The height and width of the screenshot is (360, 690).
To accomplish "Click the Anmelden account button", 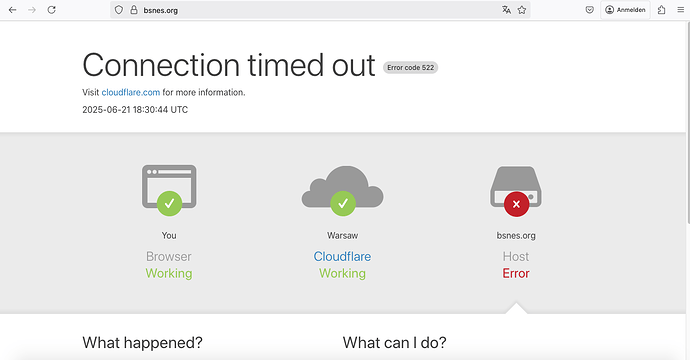I will (x=625, y=10).
